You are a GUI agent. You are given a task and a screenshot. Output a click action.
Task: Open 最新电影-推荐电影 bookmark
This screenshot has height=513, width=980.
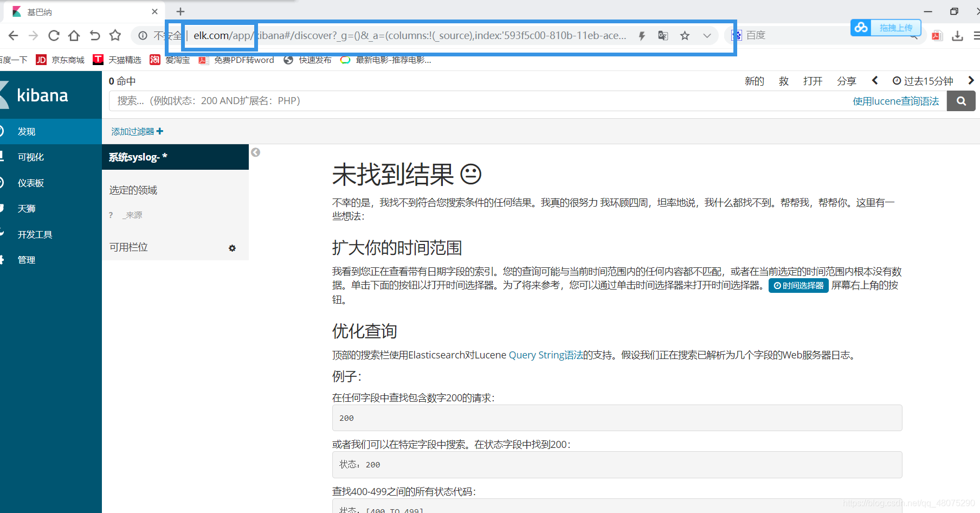click(x=385, y=60)
